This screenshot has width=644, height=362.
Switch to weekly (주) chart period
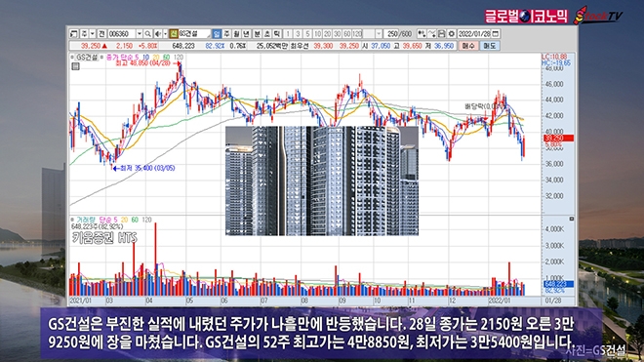(226, 34)
